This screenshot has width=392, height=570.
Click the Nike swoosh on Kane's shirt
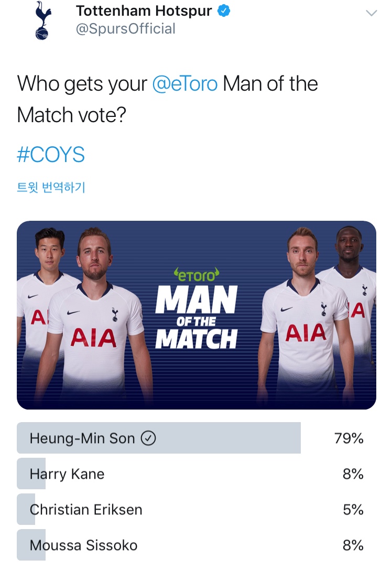click(73, 312)
